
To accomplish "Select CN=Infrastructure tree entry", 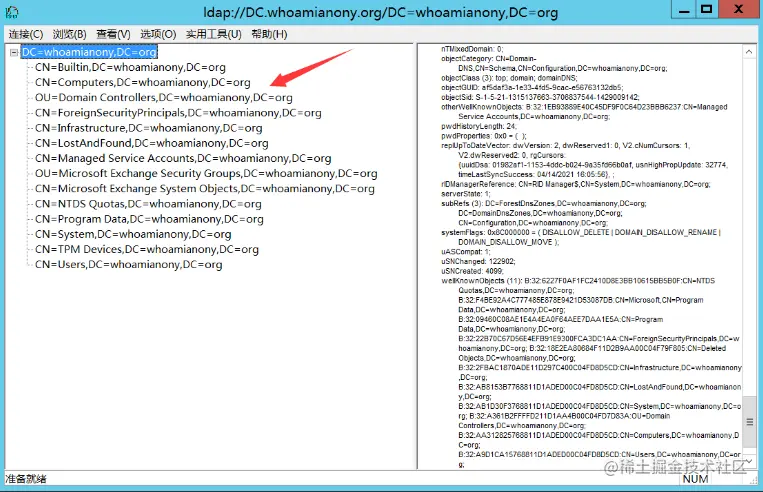I will coord(148,128).
